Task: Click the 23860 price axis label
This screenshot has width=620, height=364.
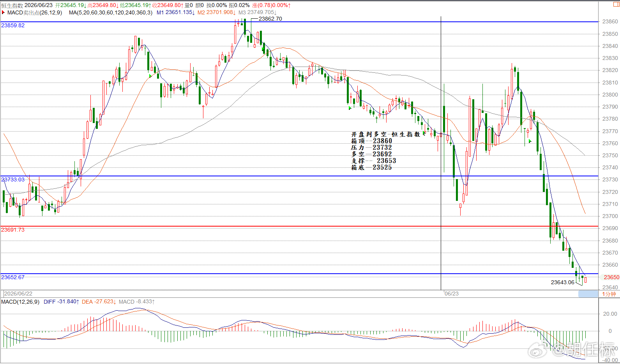Action: [x=610, y=21]
